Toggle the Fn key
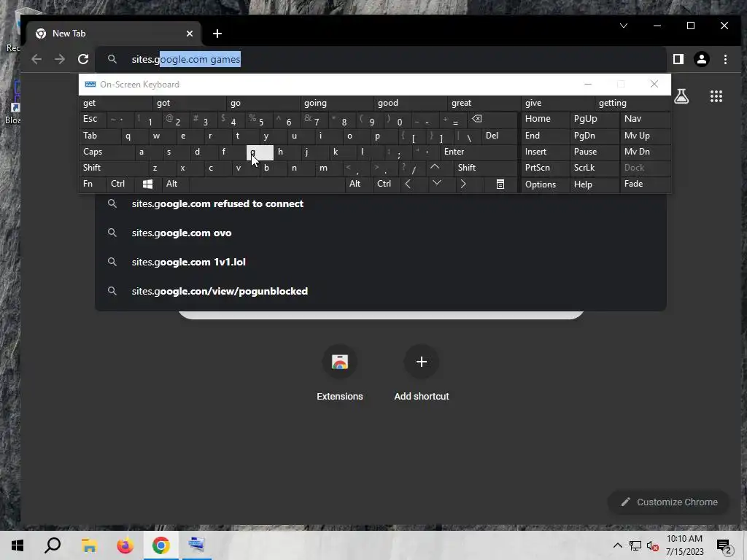747x560 pixels. 93,184
